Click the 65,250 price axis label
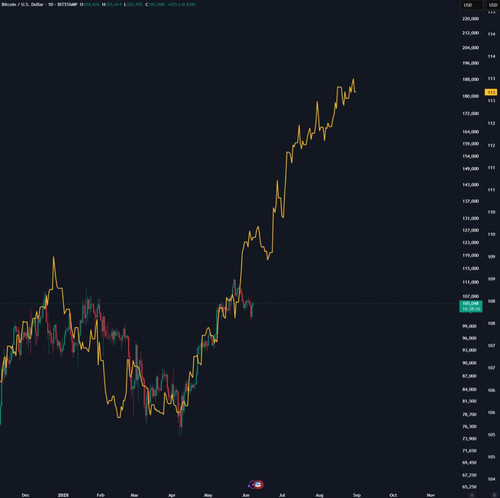Viewport: 500px width, 498px height. tap(469, 487)
